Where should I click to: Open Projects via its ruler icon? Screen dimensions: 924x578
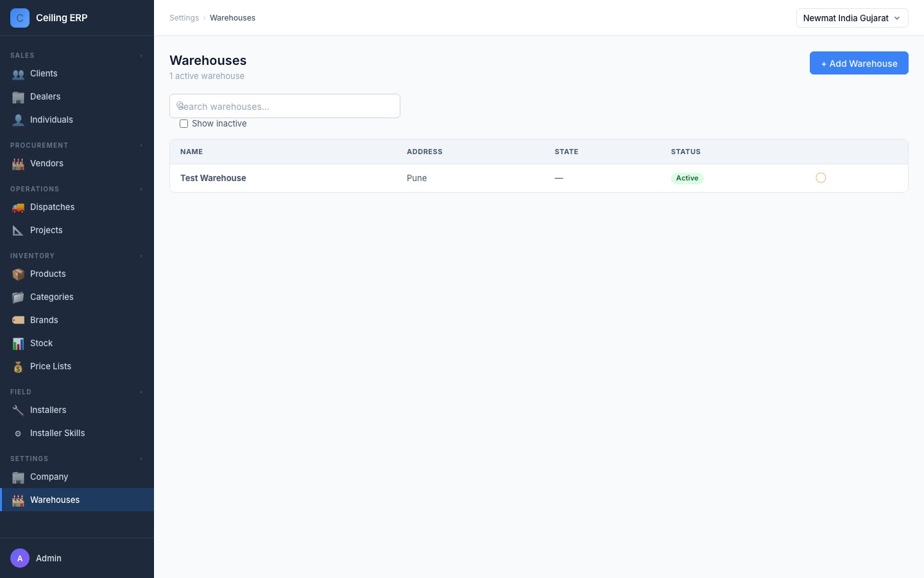pyautogui.click(x=18, y=231)
